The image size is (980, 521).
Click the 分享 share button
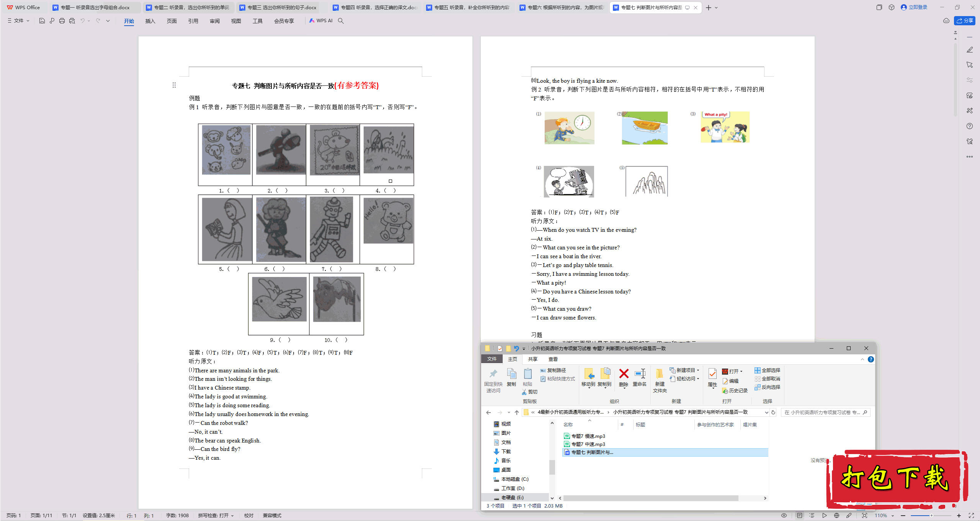pyautogui.click(x=965, y=21)
